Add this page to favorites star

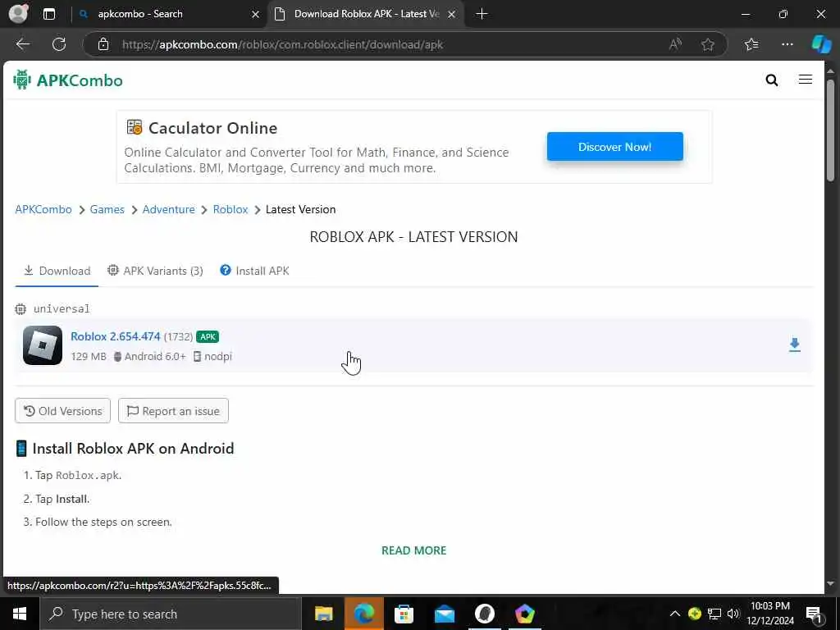[708, 44]
